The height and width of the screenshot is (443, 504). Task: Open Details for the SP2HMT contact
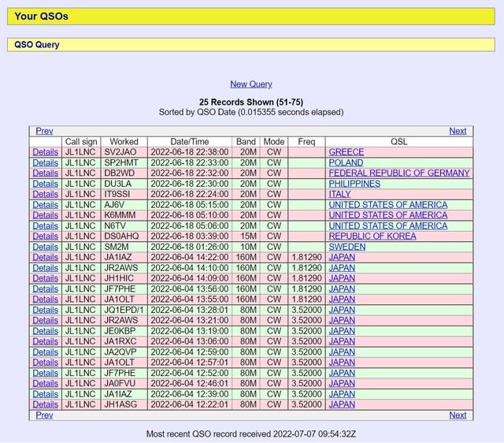pos(45,162)
